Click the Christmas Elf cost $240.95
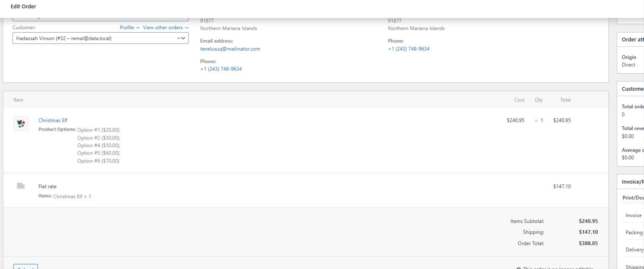 click(x=516, y=120)
